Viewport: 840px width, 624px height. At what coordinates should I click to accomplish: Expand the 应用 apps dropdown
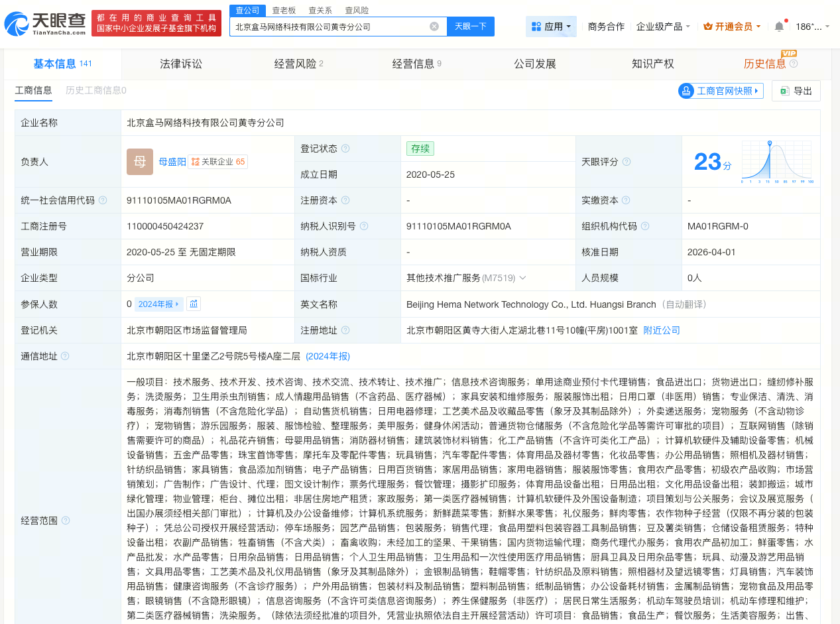(x=552, y=27)
